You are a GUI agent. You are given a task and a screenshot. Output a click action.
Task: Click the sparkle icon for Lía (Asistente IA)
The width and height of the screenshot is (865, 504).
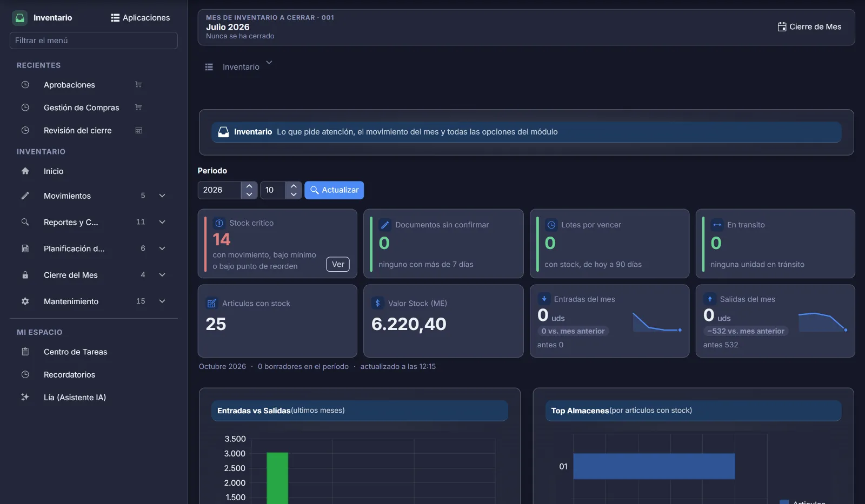[25, 397]
